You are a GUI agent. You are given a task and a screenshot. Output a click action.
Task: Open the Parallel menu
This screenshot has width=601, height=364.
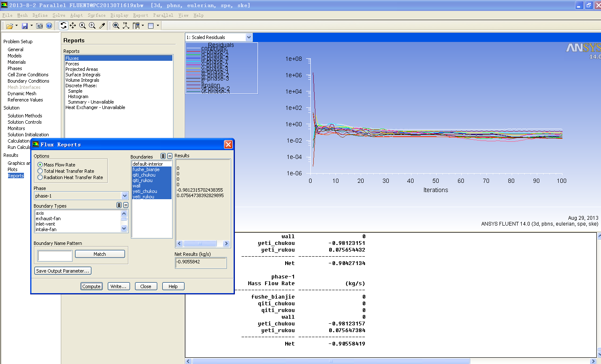pos(163,16)
